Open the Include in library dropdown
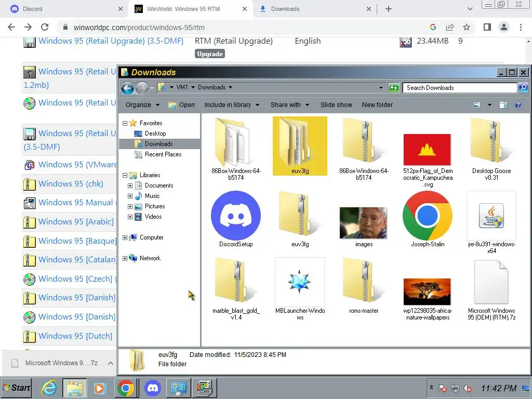532x399 pixels. pyautogui.click(x=232, y=105)
